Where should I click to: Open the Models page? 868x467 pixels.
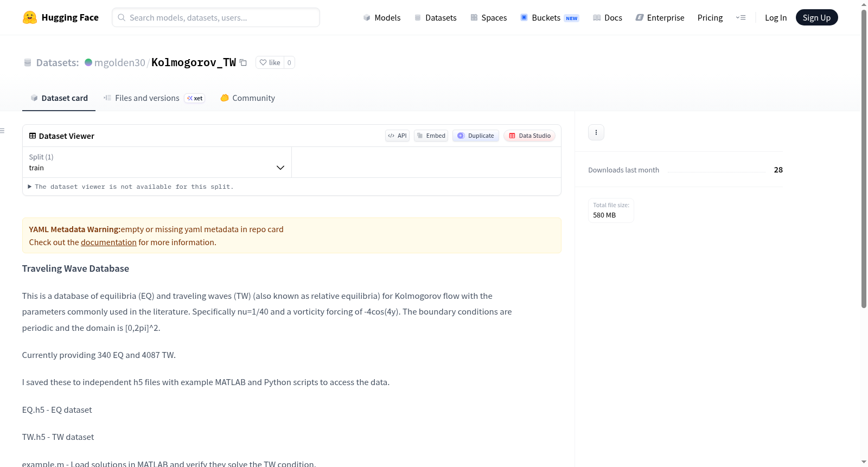pos(382,18)
